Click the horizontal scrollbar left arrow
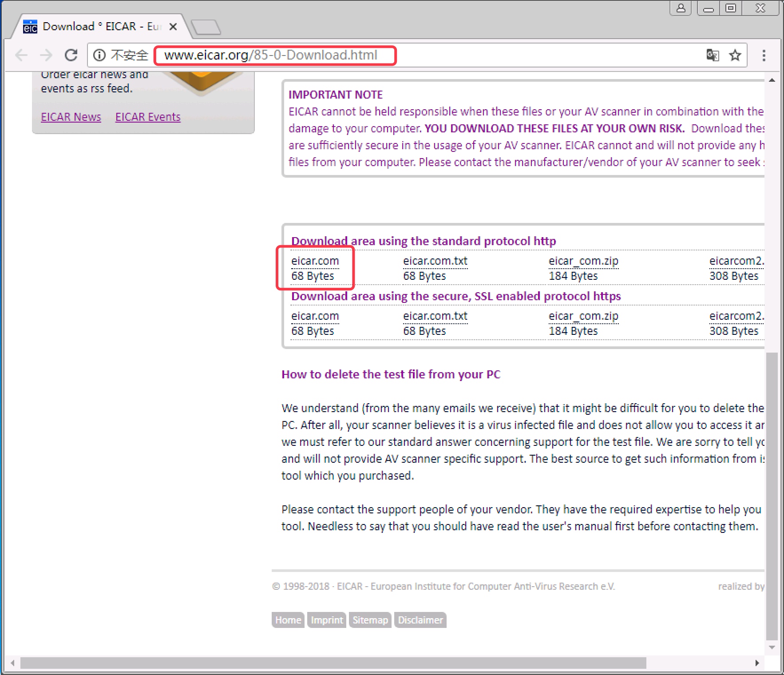The image size is (784, 675). [12, 663]
